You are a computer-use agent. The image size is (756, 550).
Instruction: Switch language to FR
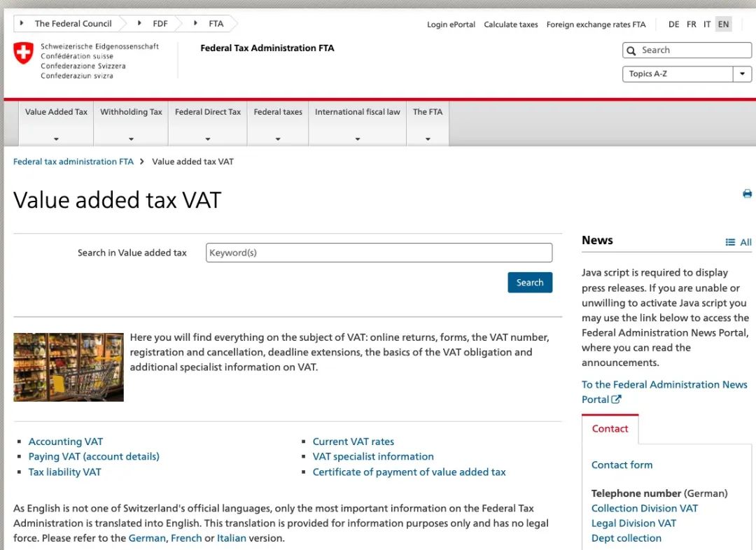[691, 24]
